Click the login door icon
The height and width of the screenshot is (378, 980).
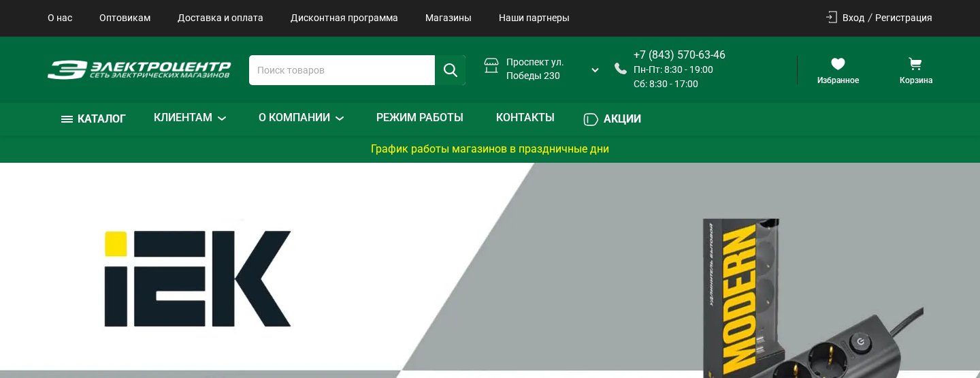click(x=832, y=17)
